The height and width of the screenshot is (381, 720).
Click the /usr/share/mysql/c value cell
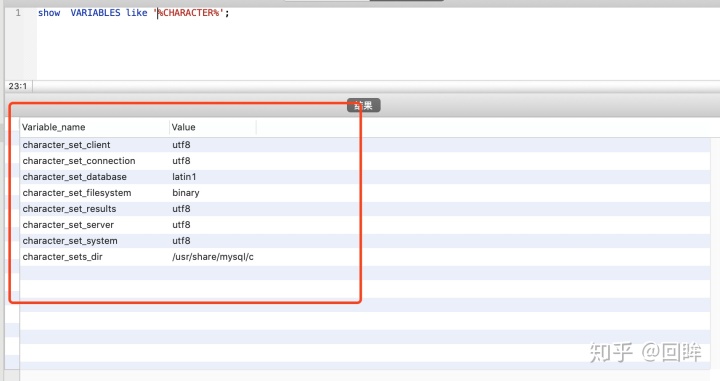click(x=213, y=257)
